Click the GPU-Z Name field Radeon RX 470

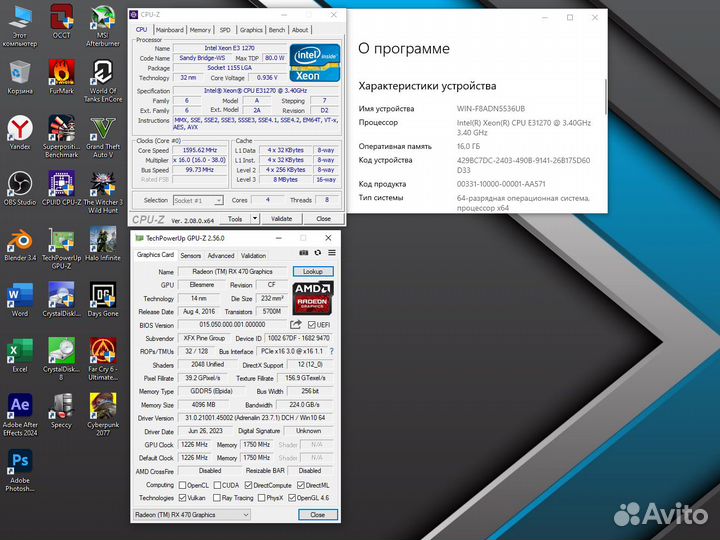pos(232,272)
